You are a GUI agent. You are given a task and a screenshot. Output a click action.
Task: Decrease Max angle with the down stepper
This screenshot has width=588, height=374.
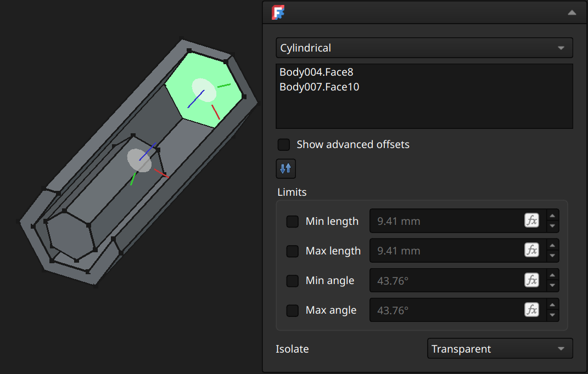coord(552,315)
